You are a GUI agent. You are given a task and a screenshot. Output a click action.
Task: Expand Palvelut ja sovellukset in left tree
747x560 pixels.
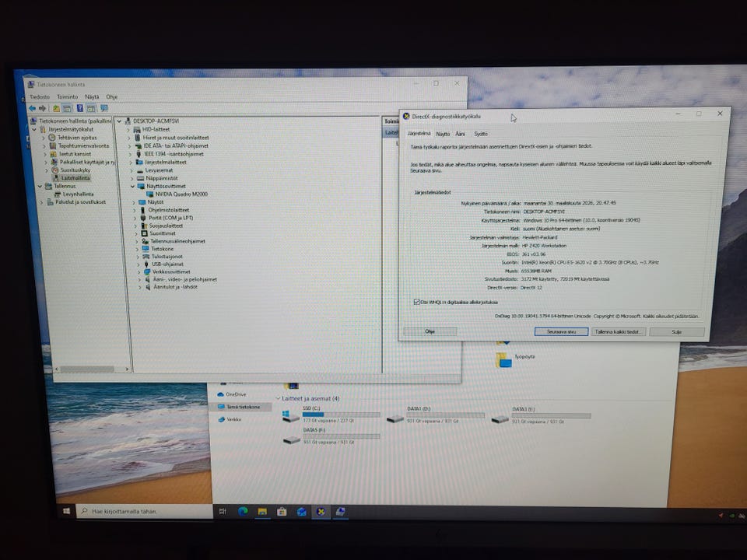click(41, 202)
